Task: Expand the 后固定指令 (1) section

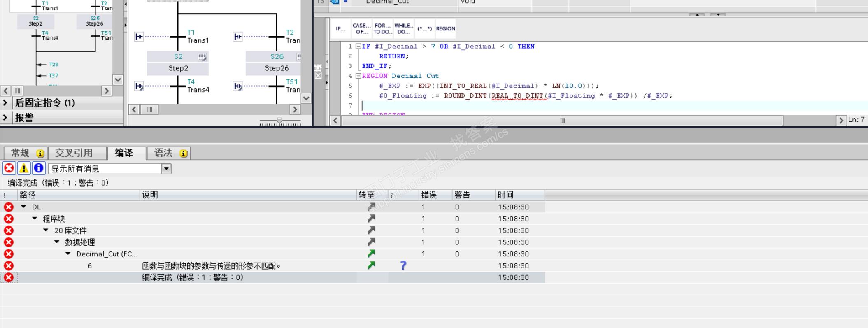Action: pyautogui.click(x=5, y=103)
